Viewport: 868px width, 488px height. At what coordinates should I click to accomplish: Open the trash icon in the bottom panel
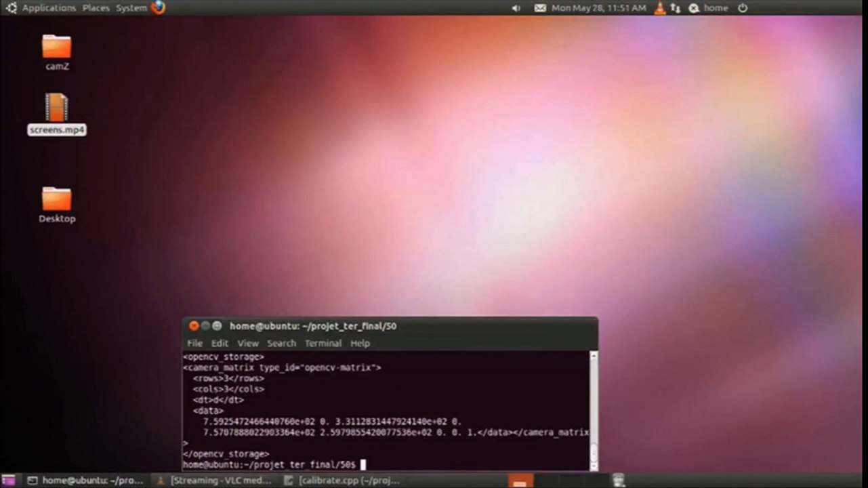tap(618, 480)
